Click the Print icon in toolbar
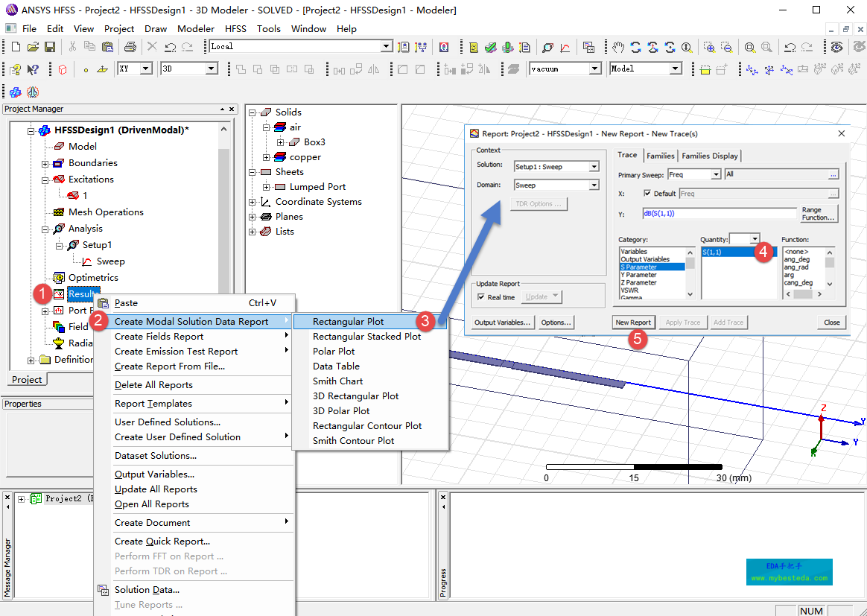This screenshot has height=616, width=867. point(130,47)
